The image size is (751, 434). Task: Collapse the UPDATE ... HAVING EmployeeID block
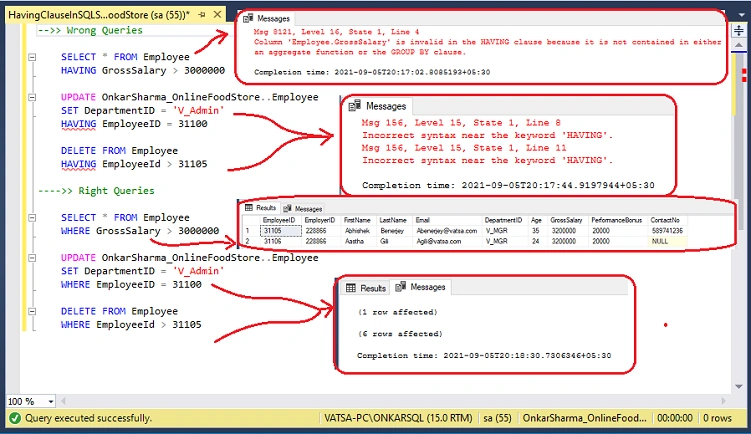pos(32,97)
